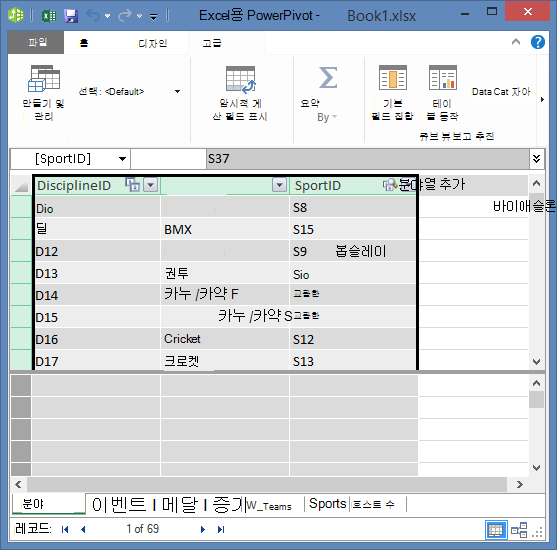Select the D16 cell
This screenshot has width=557, height=550.
[97, 339]
